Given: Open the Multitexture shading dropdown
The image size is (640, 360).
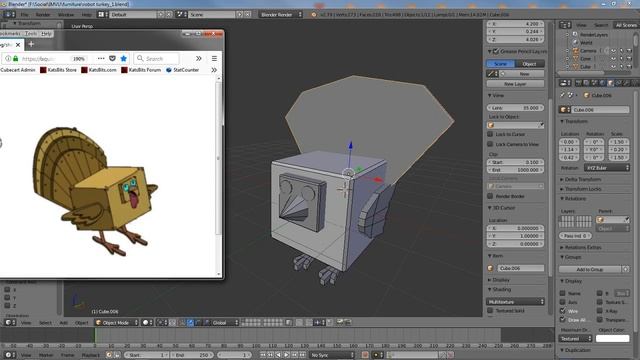Looking at the screenshot, I should point(515,302).
